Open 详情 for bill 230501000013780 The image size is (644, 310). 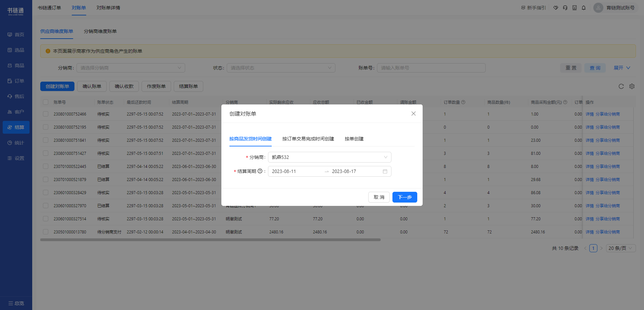590,232
